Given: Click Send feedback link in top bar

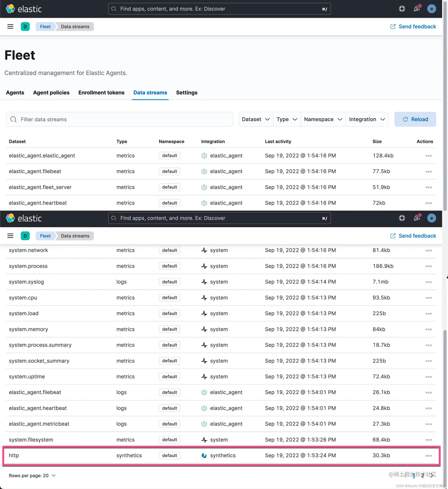Looking at the screenshot, I should [x=413, y=27].
